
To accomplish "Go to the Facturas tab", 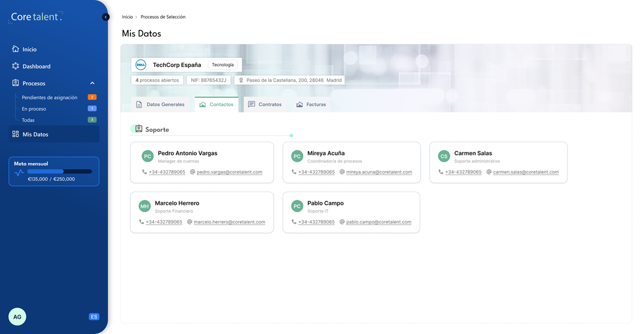I will 311,104.
